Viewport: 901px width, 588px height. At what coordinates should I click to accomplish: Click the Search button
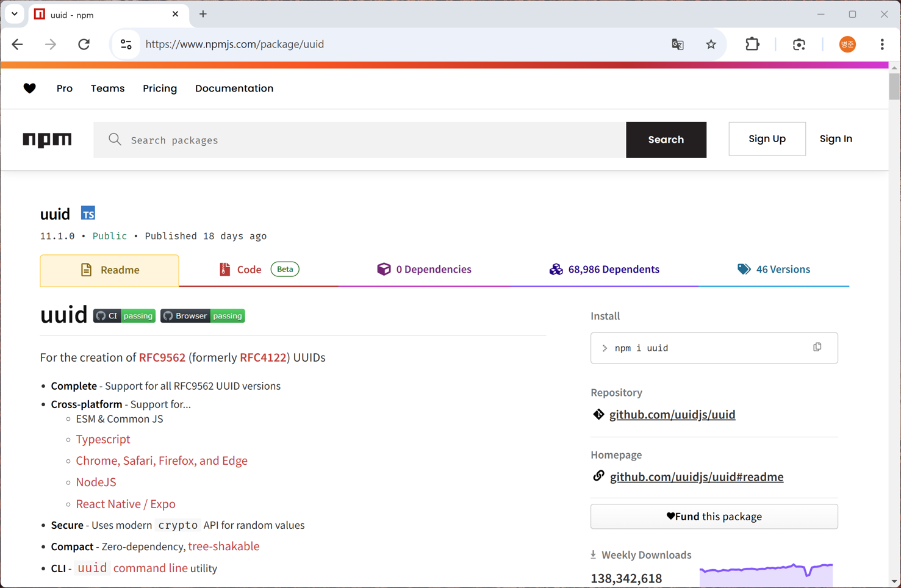point(666,140)
